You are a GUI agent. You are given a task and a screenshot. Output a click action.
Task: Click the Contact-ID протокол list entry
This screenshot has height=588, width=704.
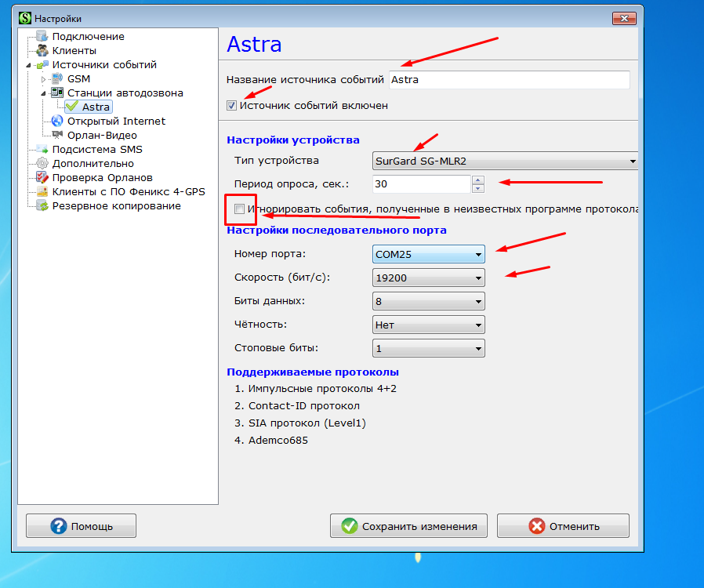coord(304,406)
